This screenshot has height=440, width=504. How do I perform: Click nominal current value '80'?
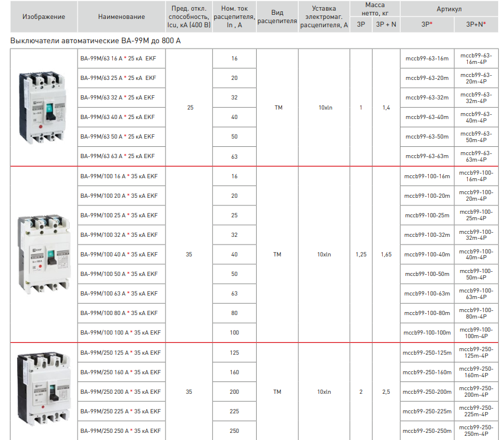tap(234, 313)
